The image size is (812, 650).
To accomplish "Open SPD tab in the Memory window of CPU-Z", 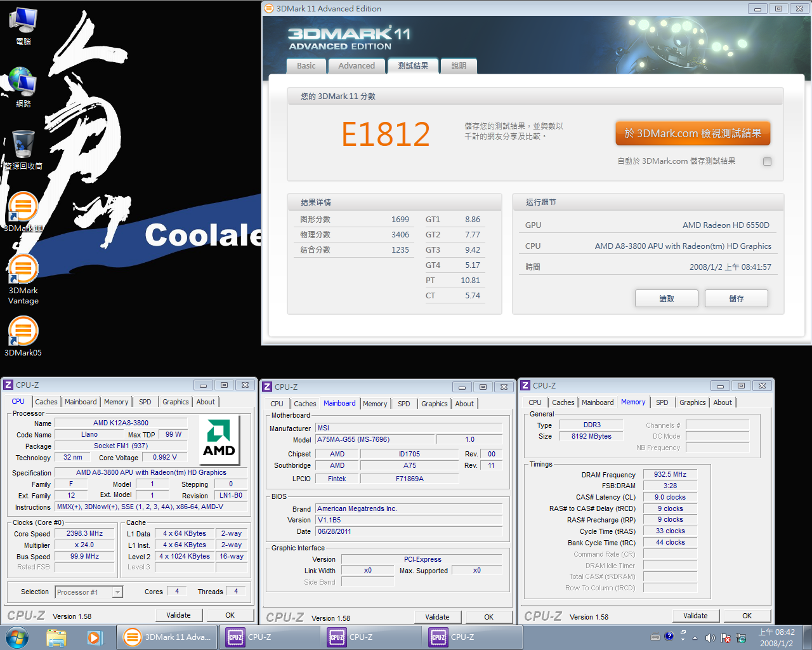I will (662, 402).
